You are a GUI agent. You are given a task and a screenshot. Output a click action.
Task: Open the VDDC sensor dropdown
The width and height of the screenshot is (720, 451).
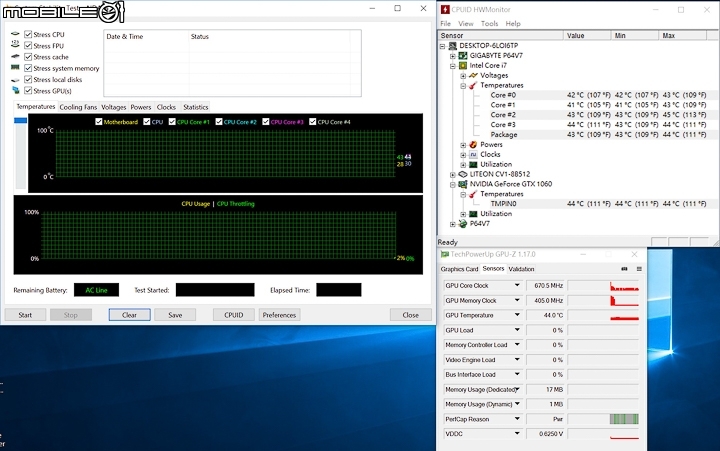pos(517,434)
